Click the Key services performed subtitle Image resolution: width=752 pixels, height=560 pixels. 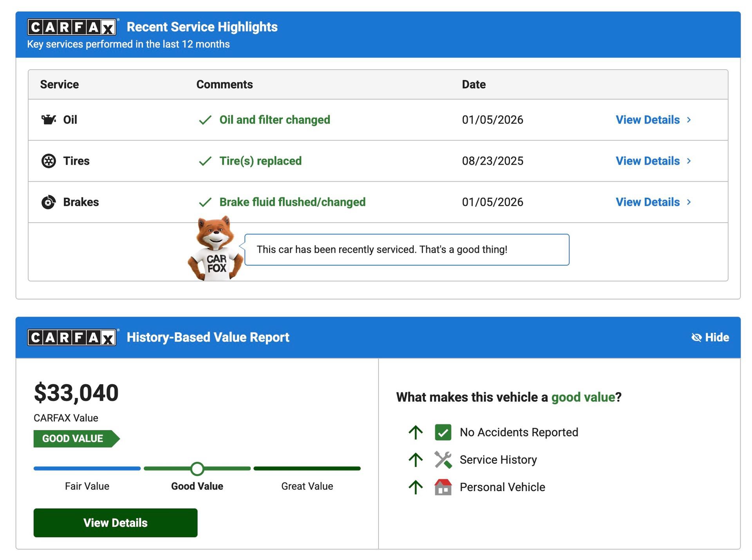tap(128, 44)
